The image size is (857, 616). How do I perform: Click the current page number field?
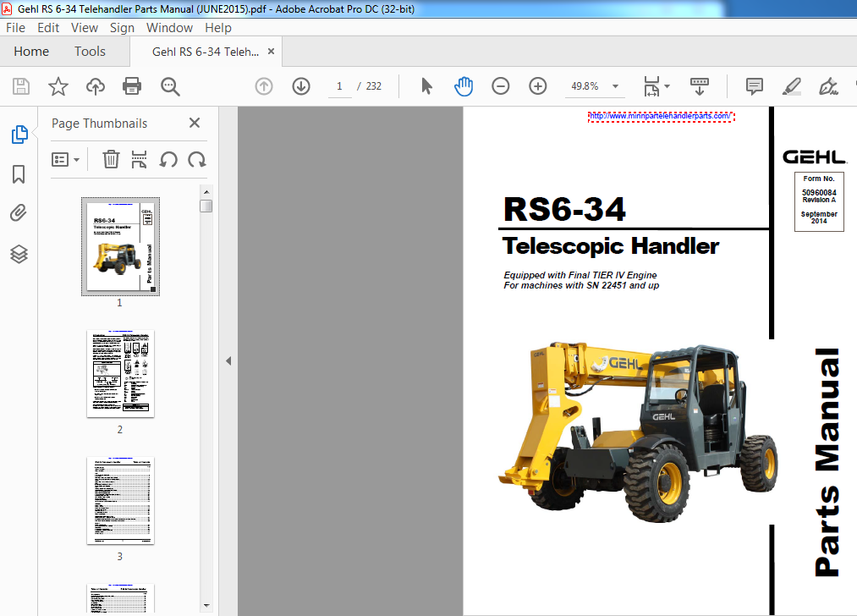339,86
